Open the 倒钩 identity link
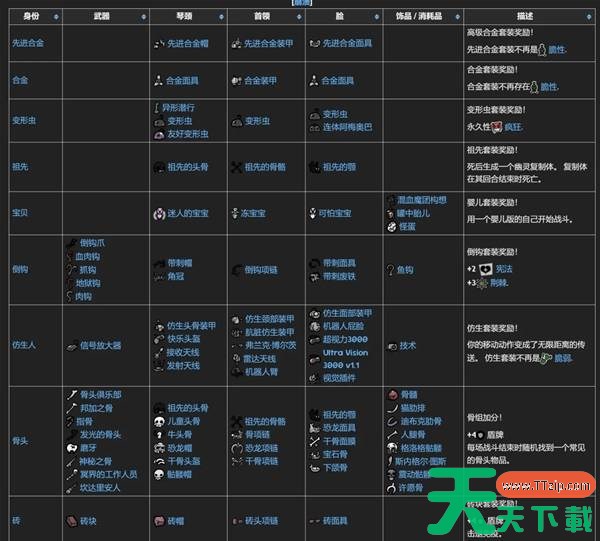The height and width of the screenshot is (541, 600). 20,270
